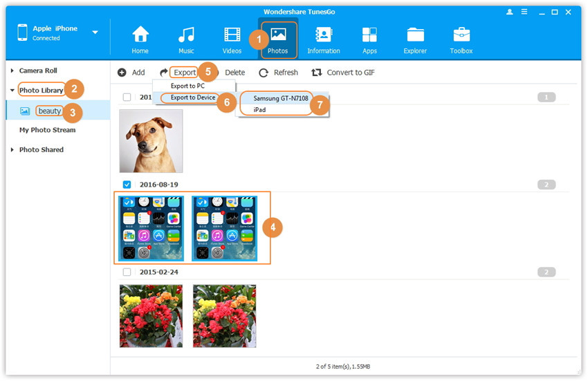Tick the checkbox above the dog photo
Viewport: 588px width, 381px height.
coord(127,97)
